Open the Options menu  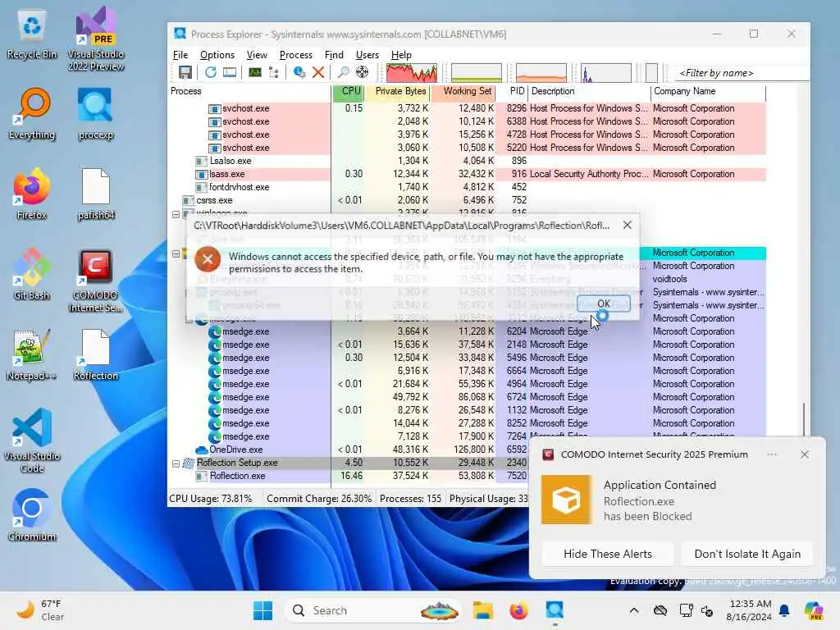click(x=217, y=55)
